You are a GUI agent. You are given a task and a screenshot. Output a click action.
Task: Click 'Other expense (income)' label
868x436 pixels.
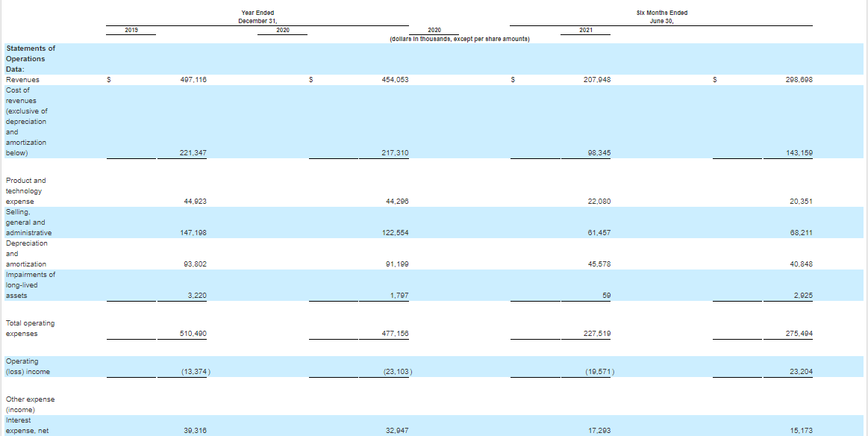(x=31, y=405)
